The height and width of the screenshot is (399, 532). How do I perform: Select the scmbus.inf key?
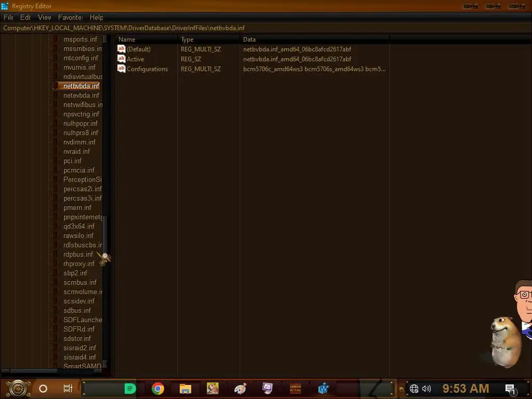[79, 282]
